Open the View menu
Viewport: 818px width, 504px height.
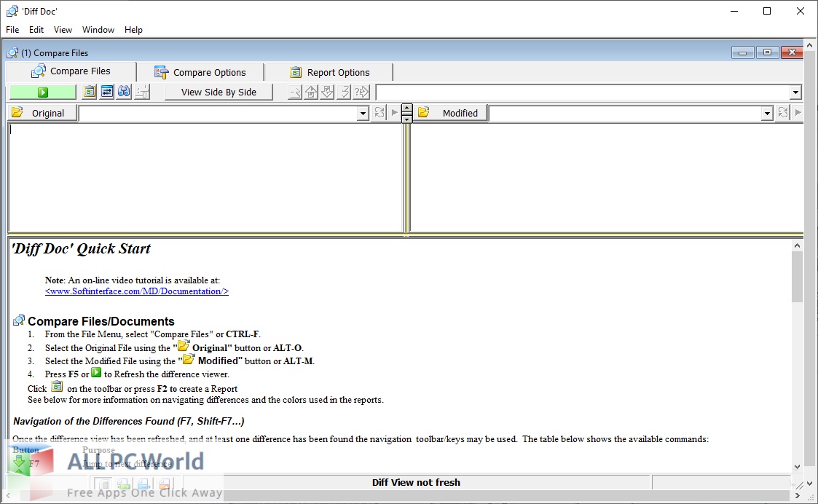coord(63,30)
